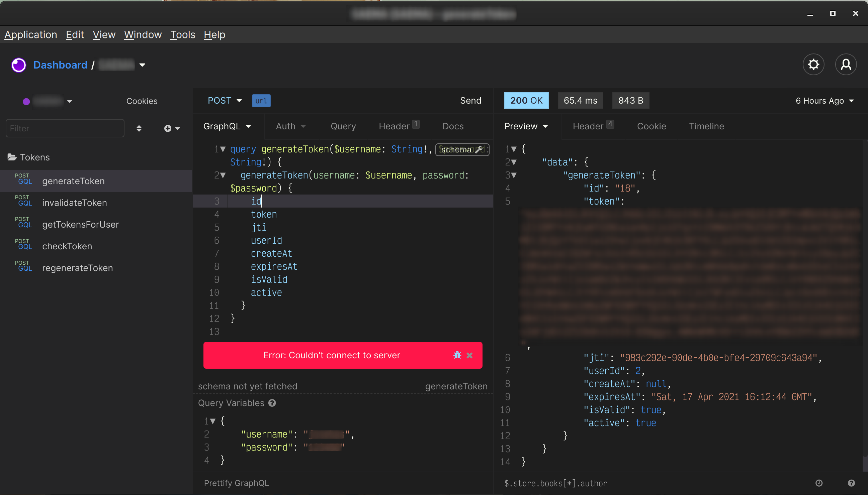Open the schema wrench button
Screen dimensions: 868x495
point(462,150)
